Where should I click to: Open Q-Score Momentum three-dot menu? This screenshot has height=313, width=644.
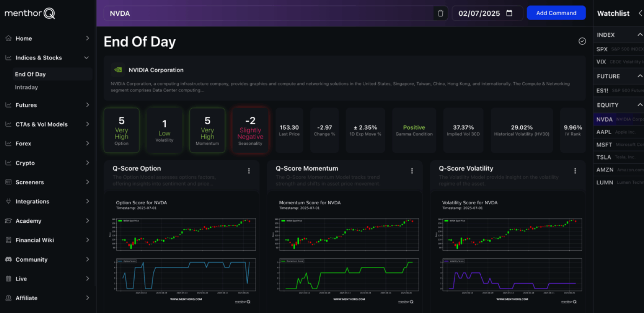point(412,171)
